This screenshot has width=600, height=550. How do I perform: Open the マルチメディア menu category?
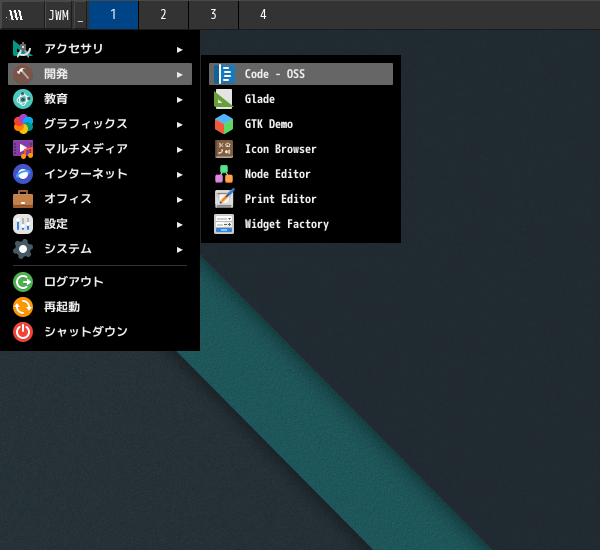click(85, 149)
